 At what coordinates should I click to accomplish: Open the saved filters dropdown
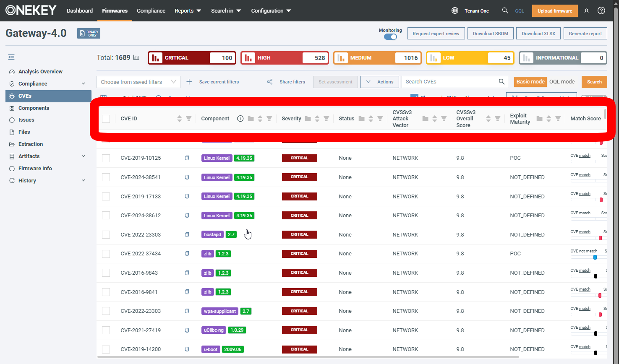point(138,82)
